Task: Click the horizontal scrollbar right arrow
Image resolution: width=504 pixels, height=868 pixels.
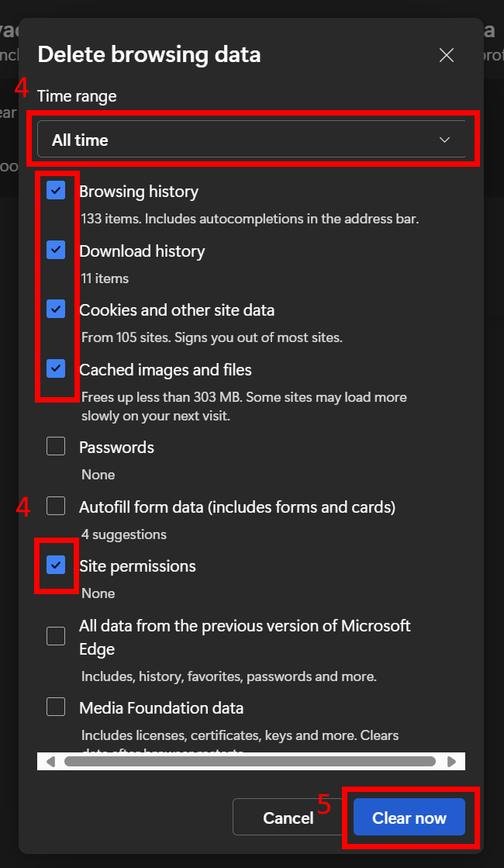Action: point(451,762)
